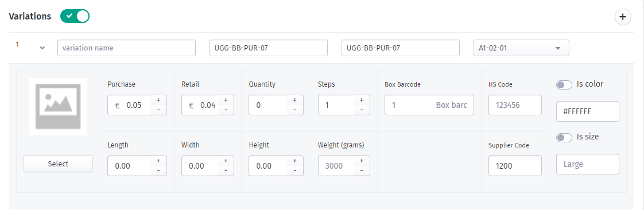Click the placeholder image thumbnail
Viewport: 644px width, 210px height.
pyautogui.click(x=58, y=107)
